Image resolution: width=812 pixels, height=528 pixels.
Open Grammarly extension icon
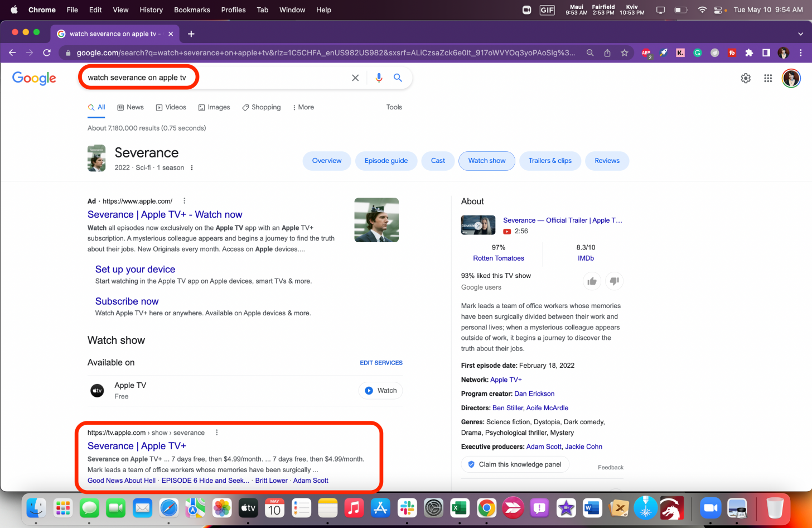point(697,52)
